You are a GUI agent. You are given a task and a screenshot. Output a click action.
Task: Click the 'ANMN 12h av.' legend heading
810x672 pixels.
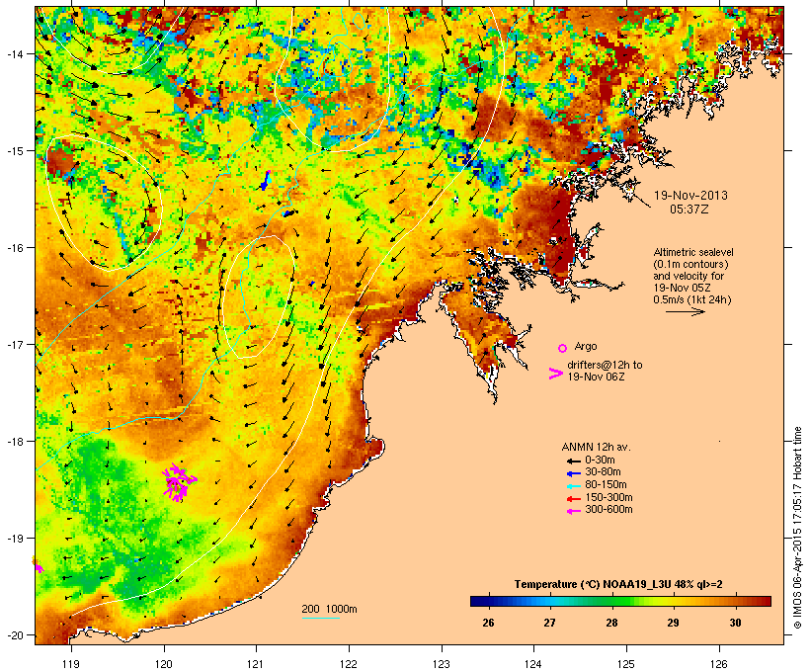pos(596,447)
